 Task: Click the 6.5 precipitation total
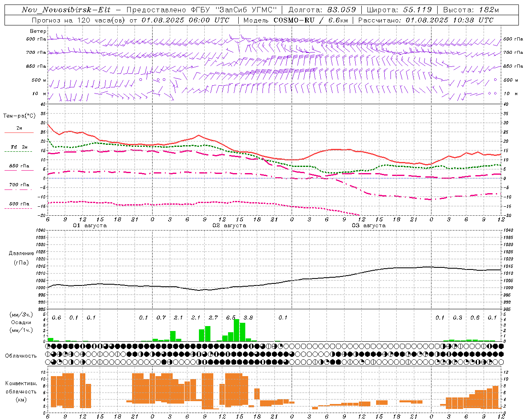coord(231,317)
